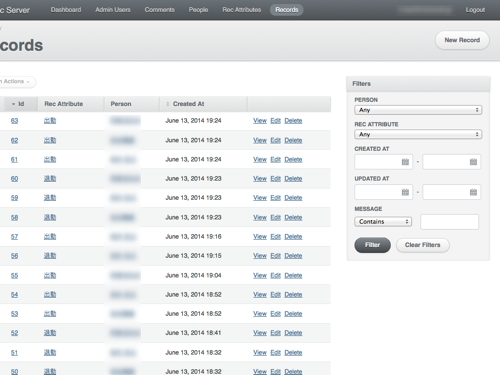Screen dimensions: 500x375
Task: Select the Records menu item
Action: [x=287, y=10]
